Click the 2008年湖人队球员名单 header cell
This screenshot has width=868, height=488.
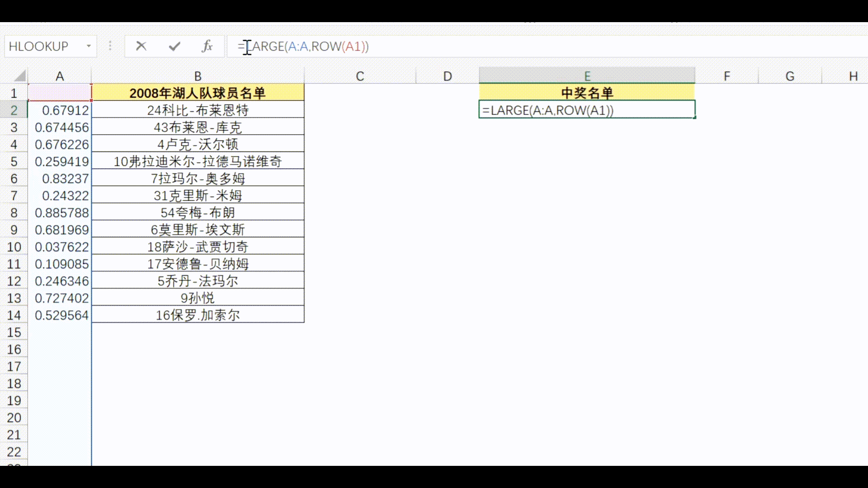198,93
